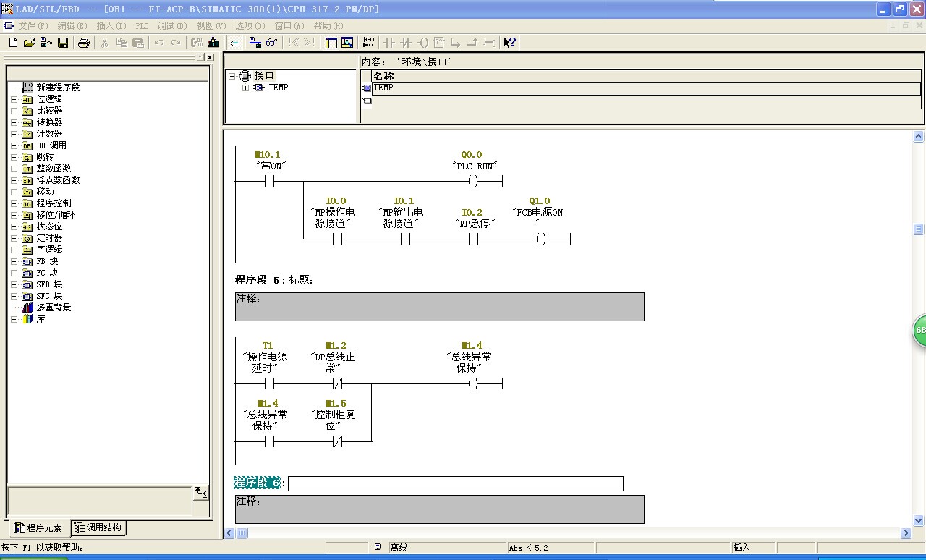Open the 编辑(E) menu
This screenshot has height=560, width=926.
tap(72, 25)
